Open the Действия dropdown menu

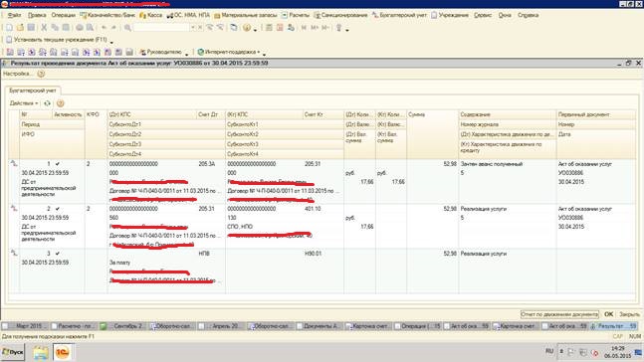point(24,103)
